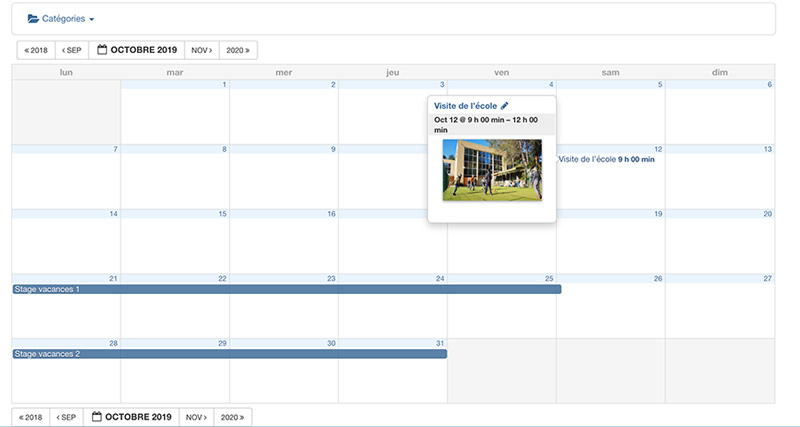The image size is (800, 427).
Task: Open the Stage vacances 1 event bar
Action: (x=287, y=289)
